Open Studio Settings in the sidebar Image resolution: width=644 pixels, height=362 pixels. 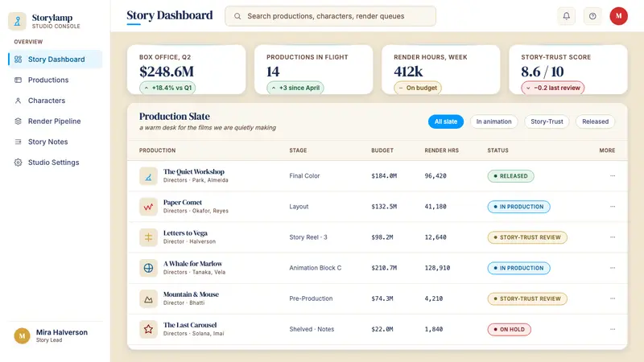55,162
